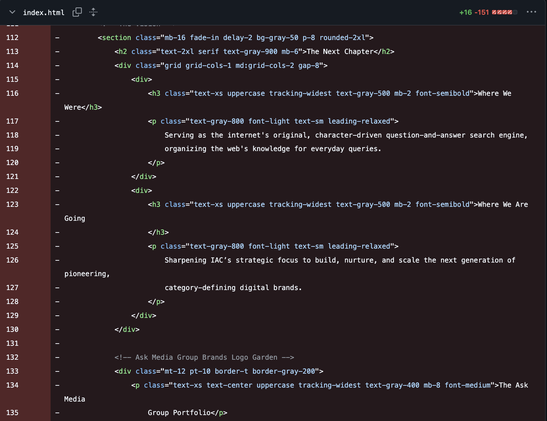The image size is (547, 421).
Task: Click the wrapped 'Going' text under line 123
Action: click(x=74, y=218)
